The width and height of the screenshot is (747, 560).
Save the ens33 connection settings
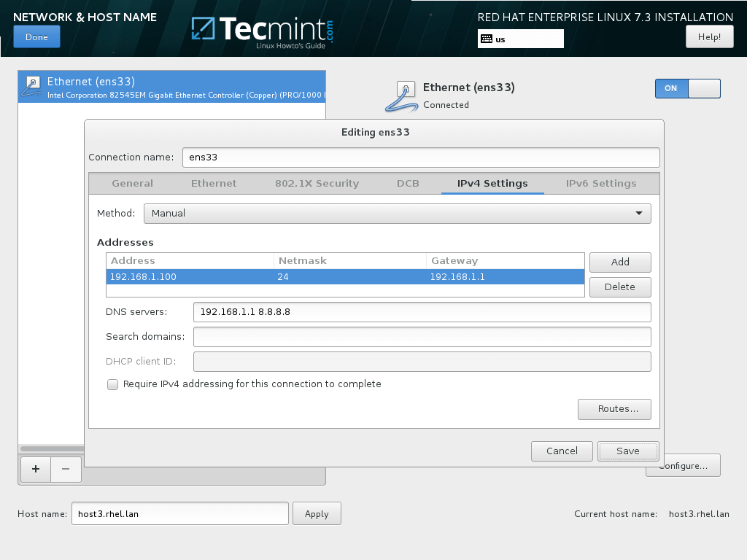[x=627, y=451]
